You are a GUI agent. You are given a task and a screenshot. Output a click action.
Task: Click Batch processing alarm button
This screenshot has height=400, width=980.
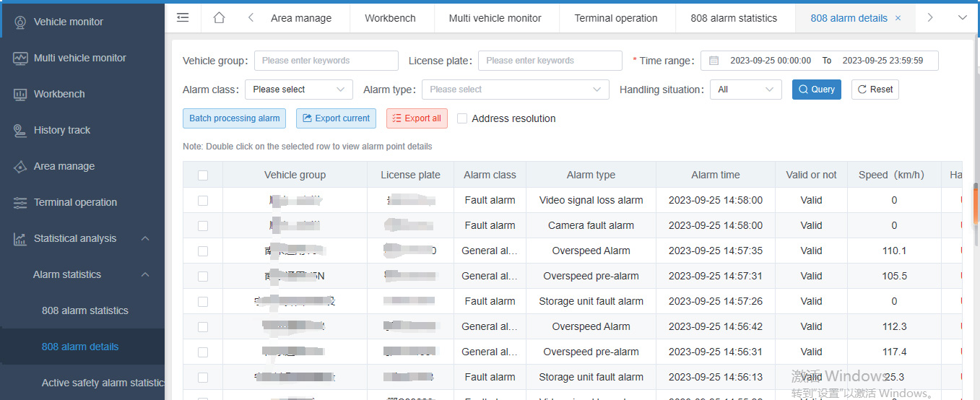tap(235, 118)
